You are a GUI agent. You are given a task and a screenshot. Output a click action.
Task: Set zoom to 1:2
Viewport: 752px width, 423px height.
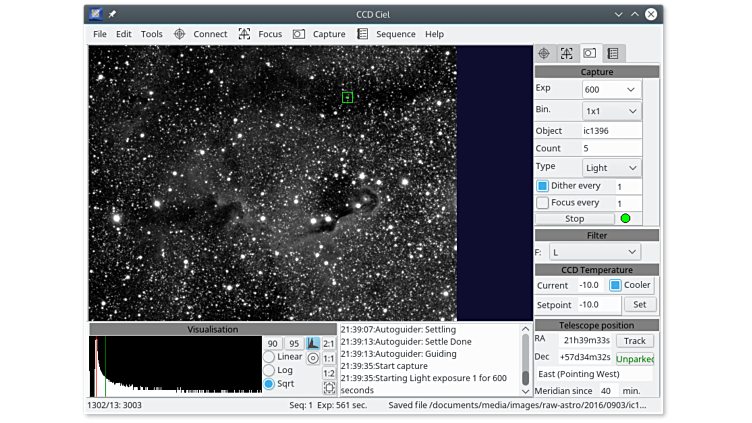tap(329, 373)
